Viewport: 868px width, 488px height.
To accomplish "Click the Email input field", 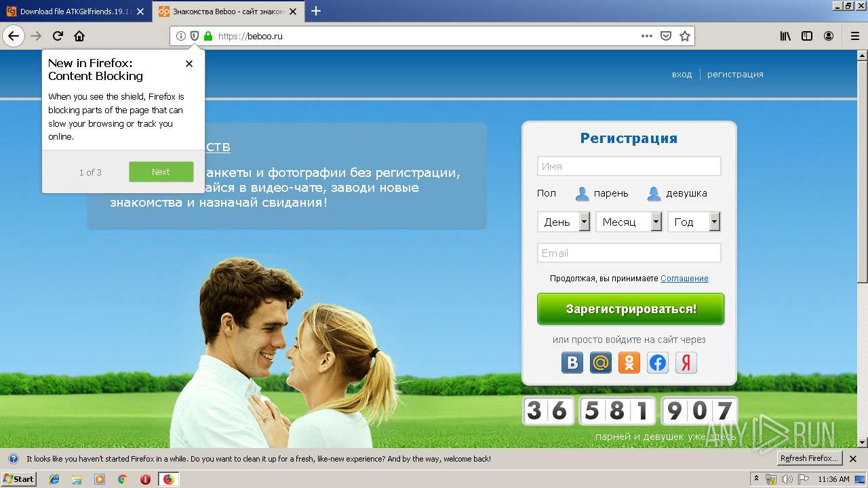I will click(629, 253).
